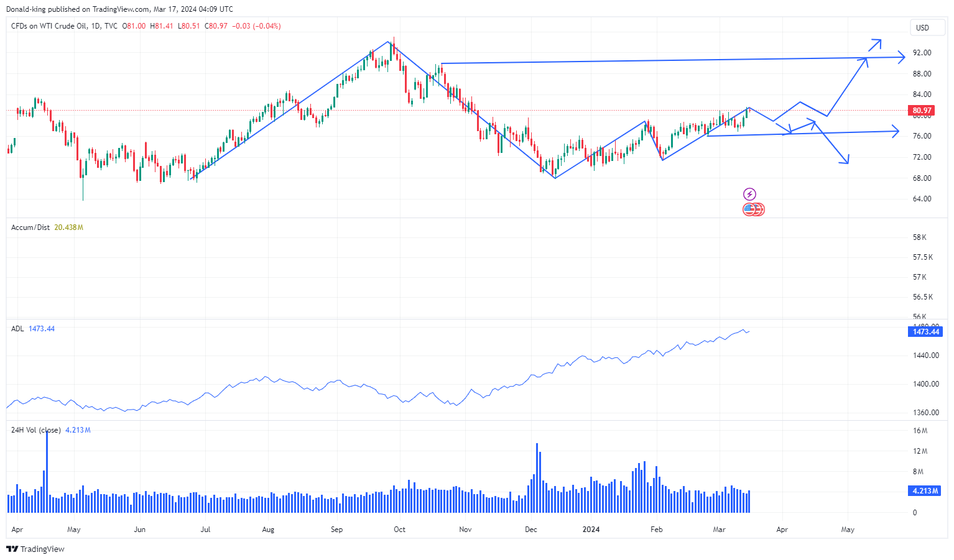Click the ADL legend value 1473.44
This screenshot has width=954, height=560.
coord(42,329)
